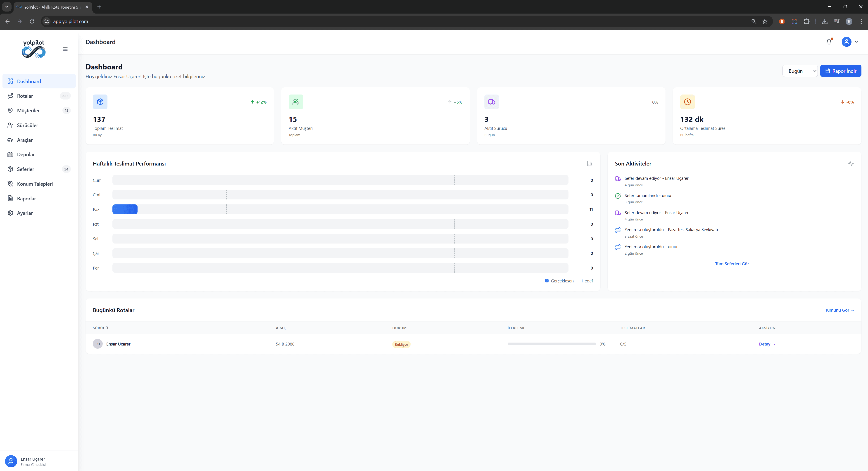Image resolution: width=868 pixels, height=471 pixels.
Task: Switch to the Dashboard menu item
Action: [x=29, y=81]
